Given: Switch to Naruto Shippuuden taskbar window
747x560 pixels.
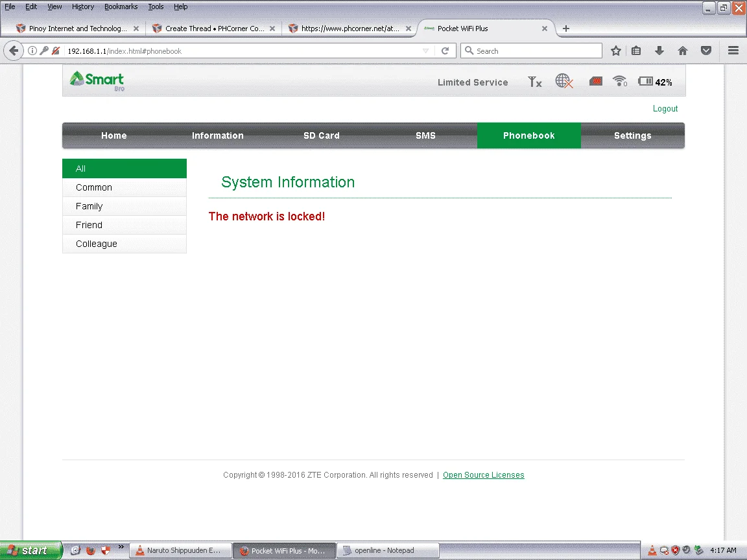Looking at the screenshot, I should coord(180,550).
